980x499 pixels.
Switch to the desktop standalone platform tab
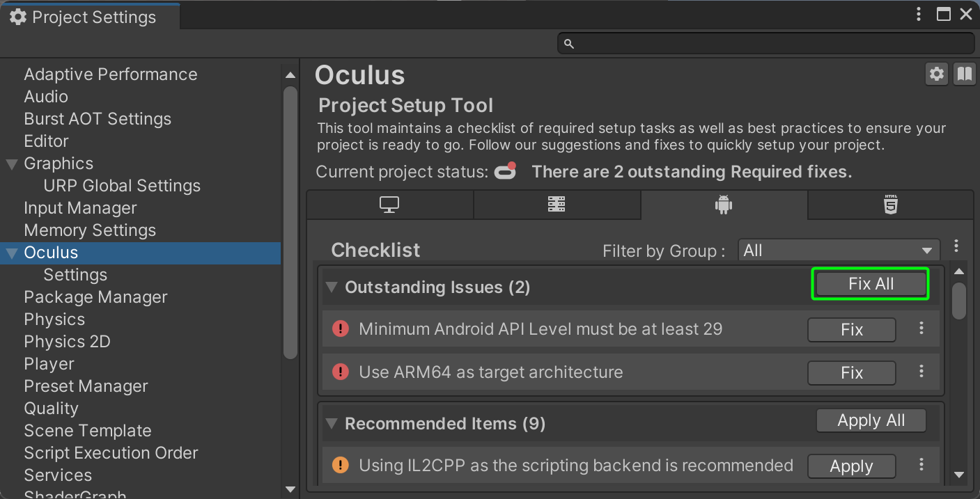[x=389, y=205]
